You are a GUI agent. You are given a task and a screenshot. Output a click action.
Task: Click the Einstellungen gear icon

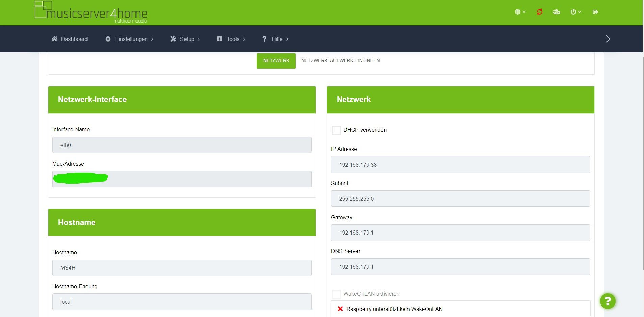click(108, 39)
